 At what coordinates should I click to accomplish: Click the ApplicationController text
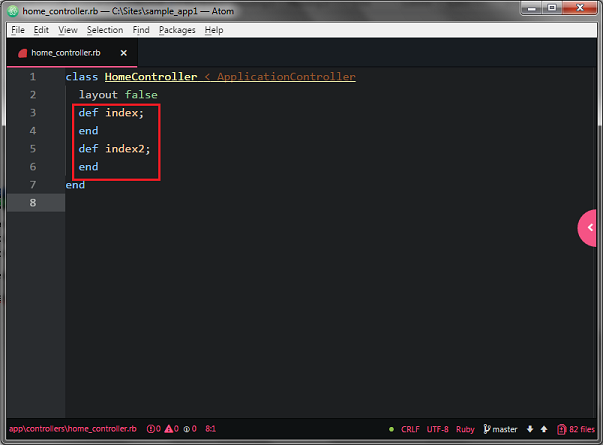tap(286, 77)
